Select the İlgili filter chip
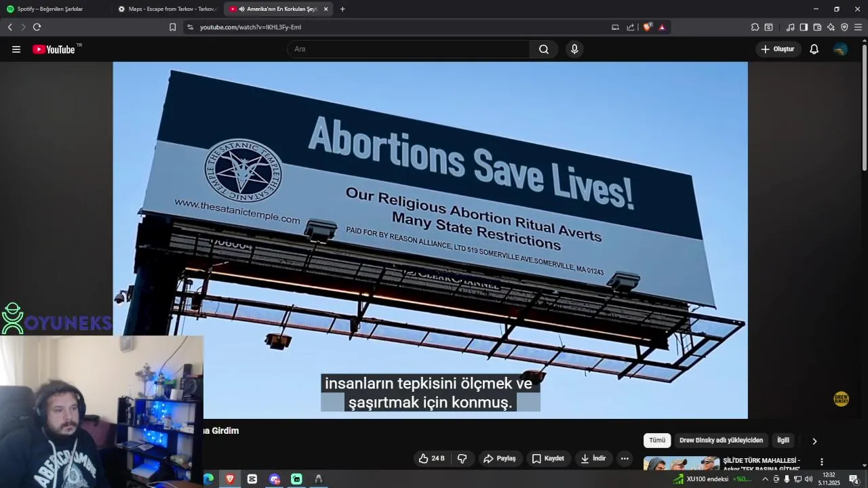 tap(783, 441)
